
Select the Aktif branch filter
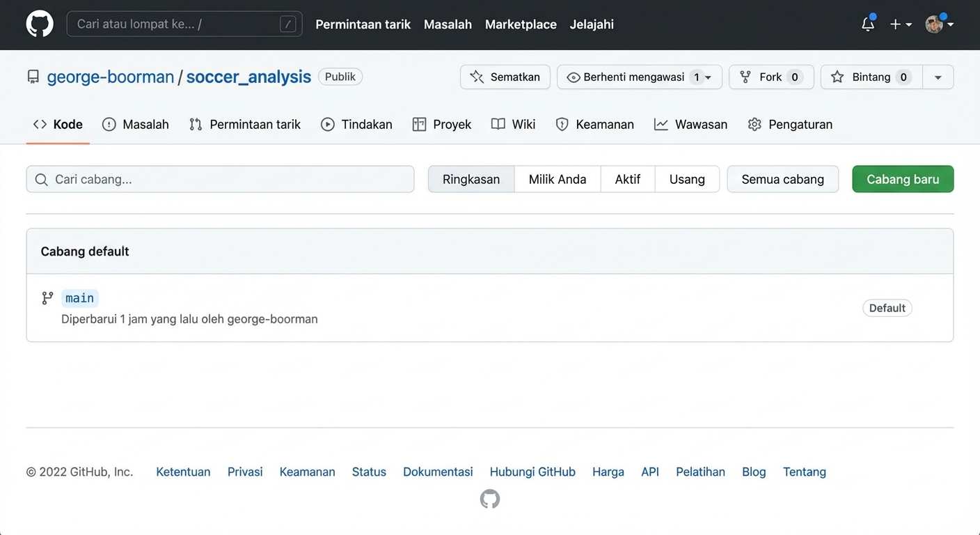pyautogui.click(x=628, y=179)
